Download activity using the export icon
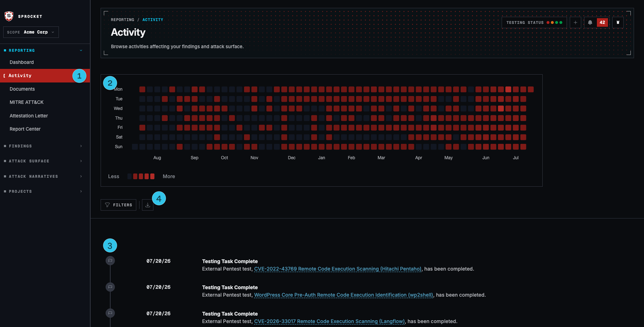This screenshot has width=644, height=327. [148, 205]
